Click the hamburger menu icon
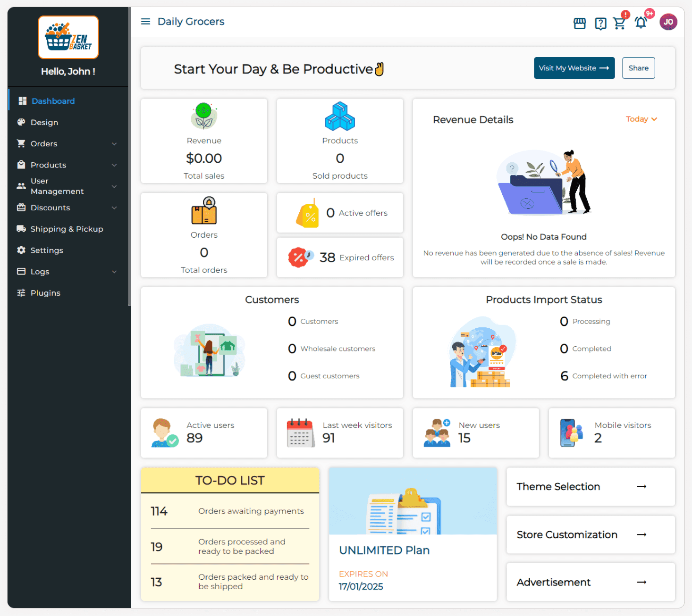 [x=145, y=22]
